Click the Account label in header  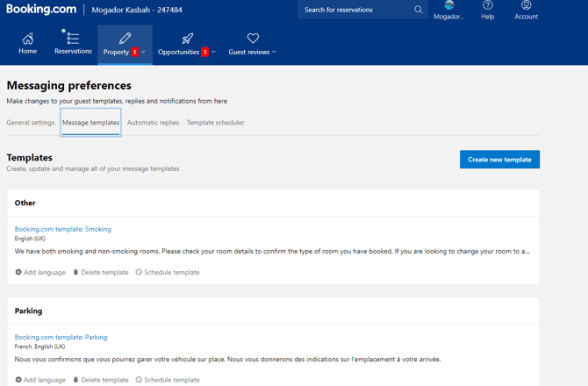coord(526,17)
